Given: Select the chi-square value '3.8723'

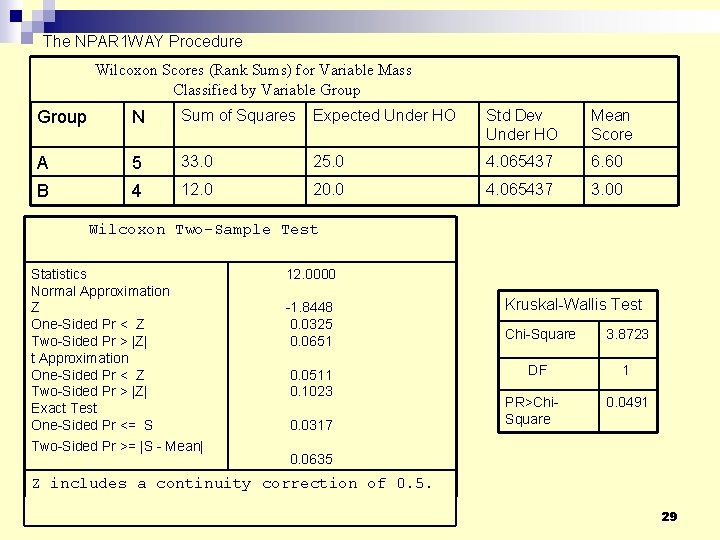Looking at the screenshot, I should point(627,334).
